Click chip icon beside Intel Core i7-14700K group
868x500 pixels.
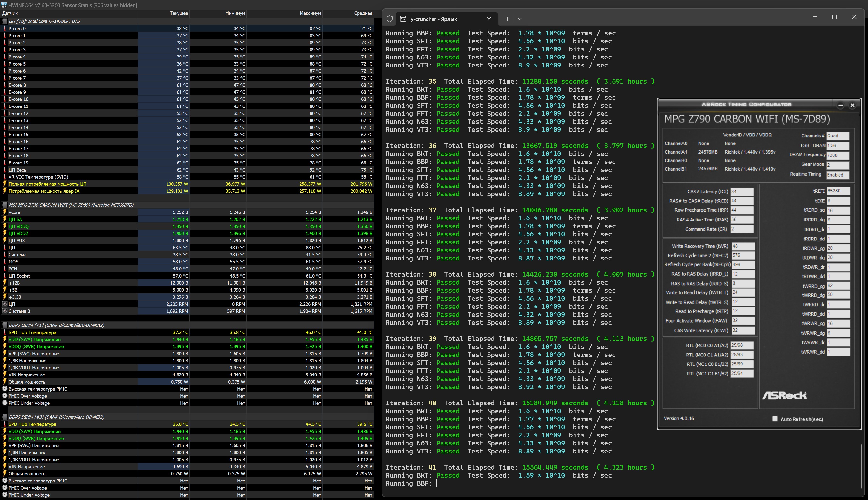pos(4,21)
